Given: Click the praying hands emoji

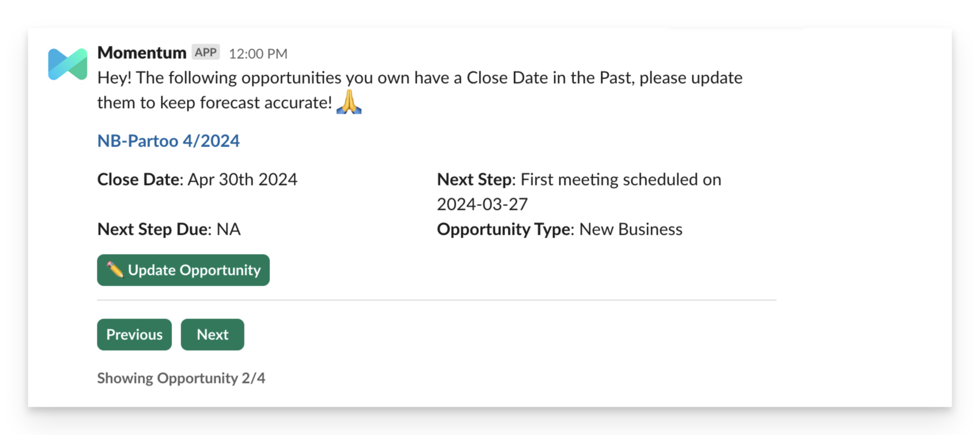Looking at the screenshot, I should tap(349, 102).
